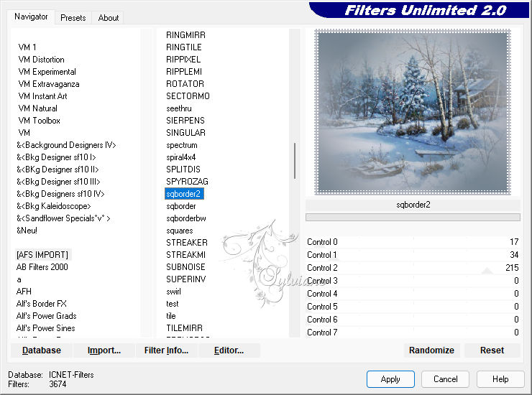Adjust the Control 6 slider
The height and width of the screenshot is (395, 532).
tap(413, 319)
